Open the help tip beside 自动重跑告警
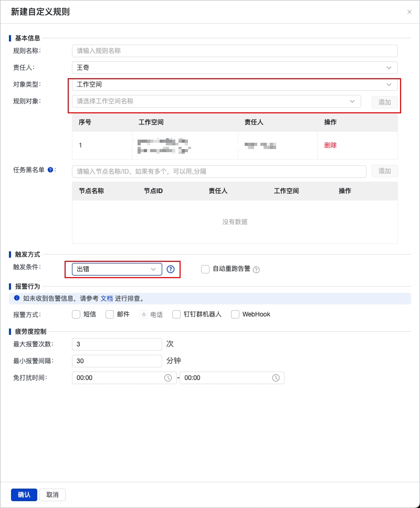420x508 pixels. (x=255, y=269)
